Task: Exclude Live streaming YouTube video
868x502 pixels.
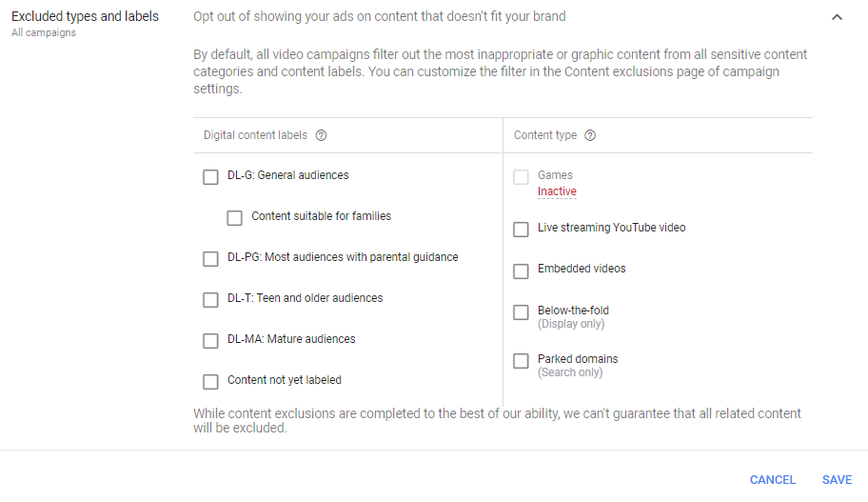Action: click(521, 230)
